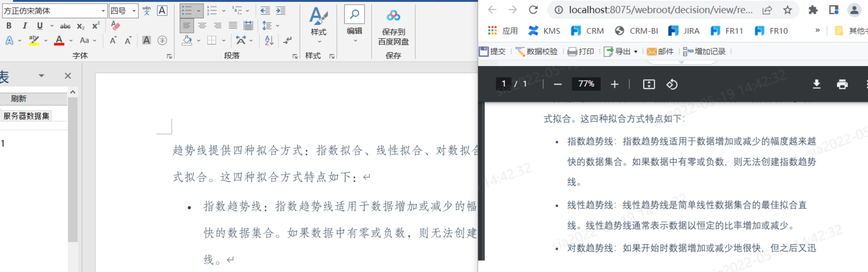The width and height of the screenshot is (868, 272).
Task: Open the 编辑 editing menu button
Action: click(354, 24)
